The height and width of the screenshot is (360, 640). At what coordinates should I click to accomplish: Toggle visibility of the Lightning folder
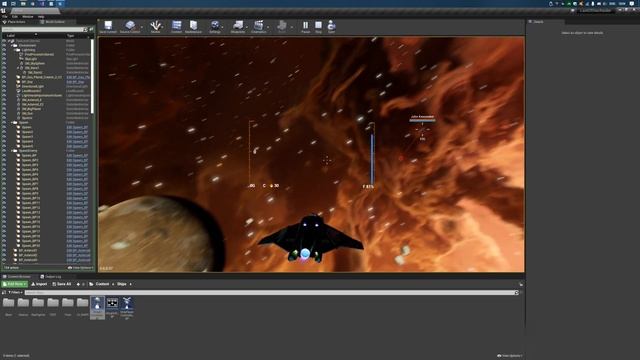point(4,50)
